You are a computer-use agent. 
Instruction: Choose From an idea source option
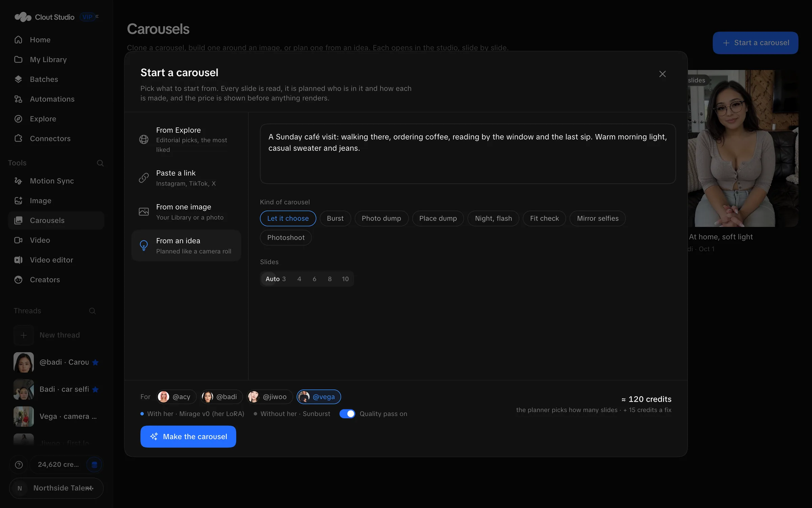point(186,246)
